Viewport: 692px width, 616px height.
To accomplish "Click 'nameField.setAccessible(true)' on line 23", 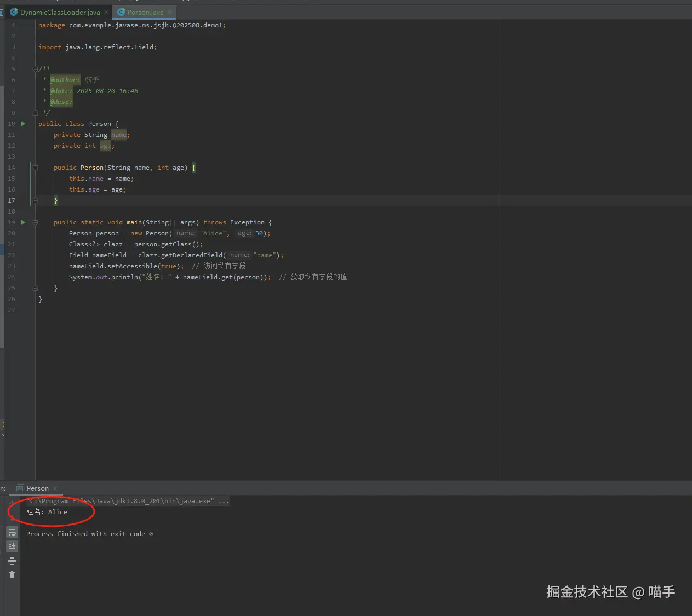I will click(x=124, y=266).
